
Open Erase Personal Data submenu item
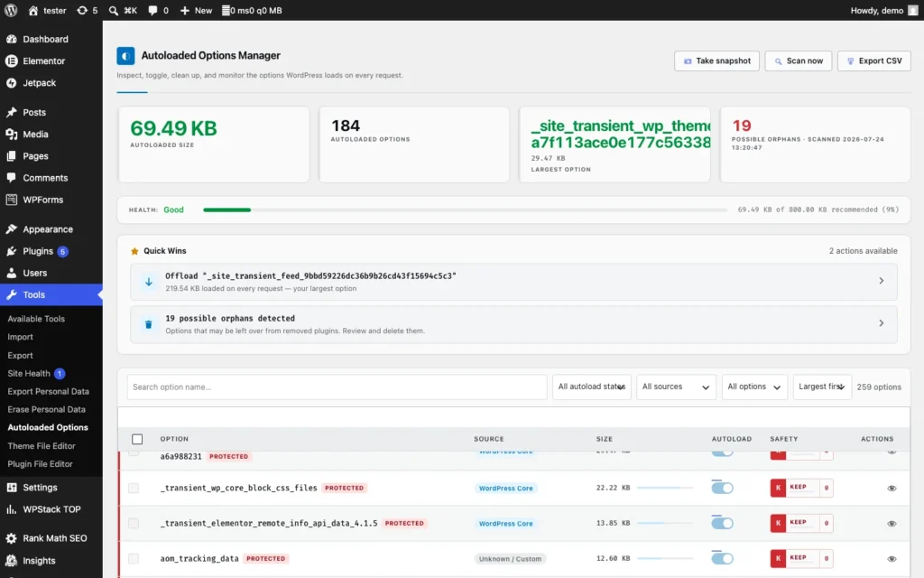tap(47, 409)
